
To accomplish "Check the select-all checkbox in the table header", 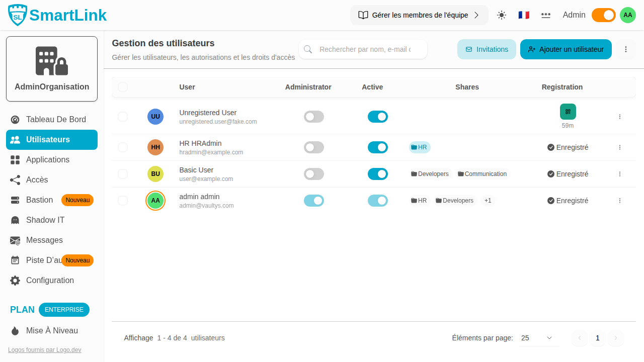I will click(123, 87).
